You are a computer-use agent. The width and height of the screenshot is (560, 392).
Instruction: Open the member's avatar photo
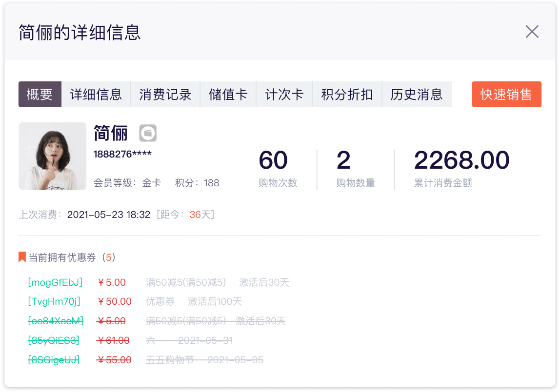point(52,156)
